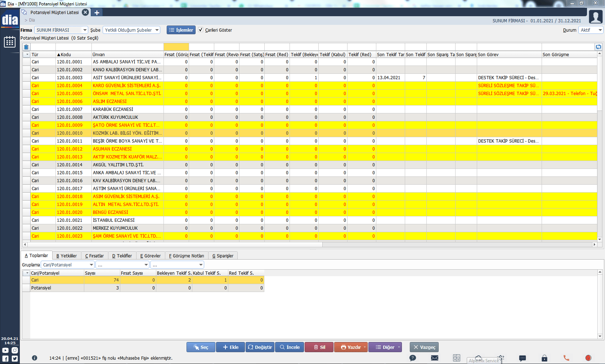Click the Sil button
Viewport: 605px width, 364px height.
pyautogui.click(x=319, y=347)
